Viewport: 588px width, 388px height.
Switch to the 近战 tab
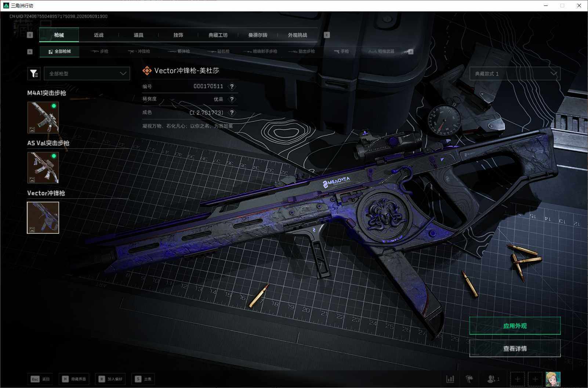tap(99, 35)
